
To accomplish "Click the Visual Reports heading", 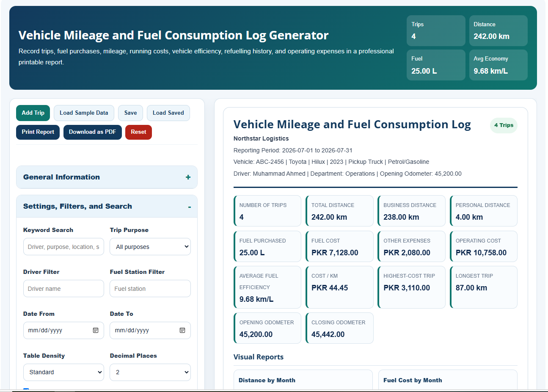I will pyautogui.click(x=259, y=357).
